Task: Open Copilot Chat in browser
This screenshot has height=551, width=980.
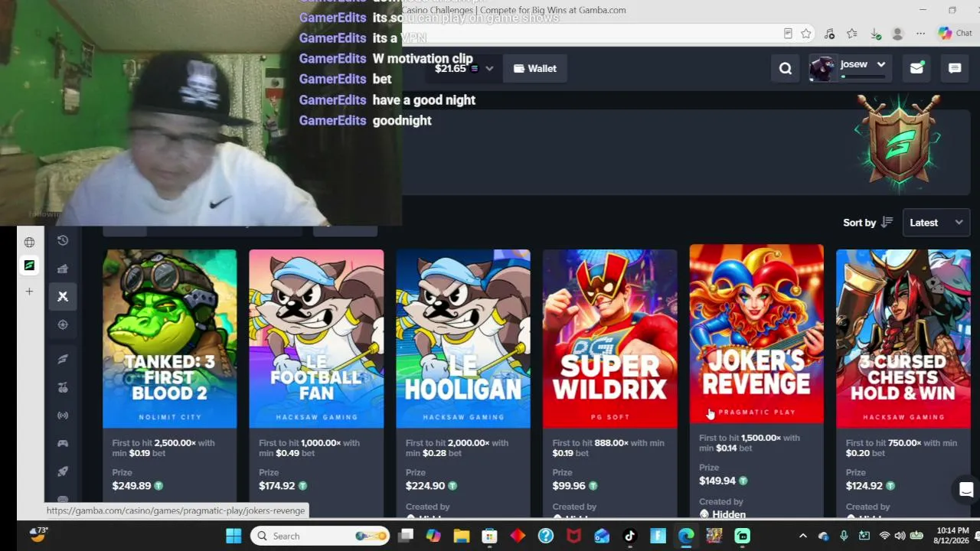Action: [x=955, y=33]
